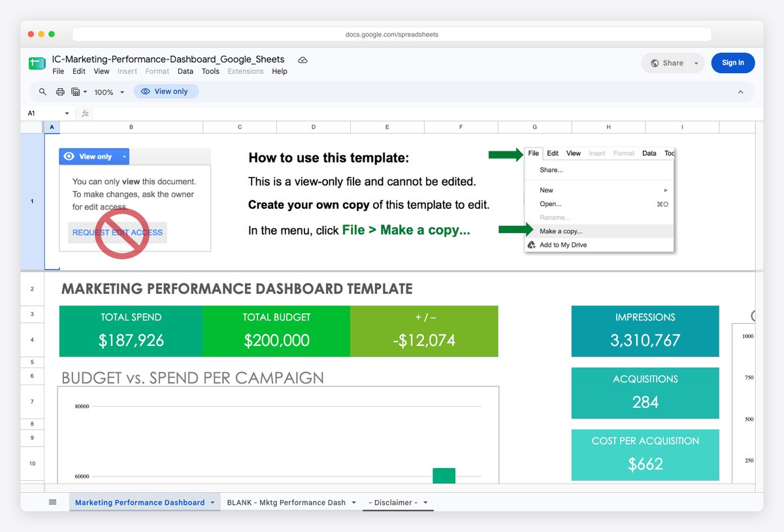The image size is (784, 532).
Task: Click the 'File > Make a copy...' green text
Action: pos(406,230)
